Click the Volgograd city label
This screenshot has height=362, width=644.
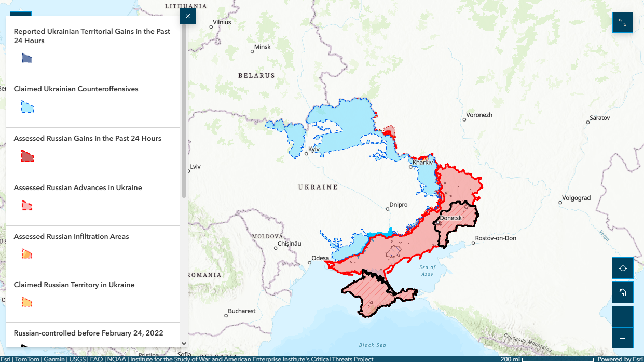pyautogui.click(x=577, y=198)
